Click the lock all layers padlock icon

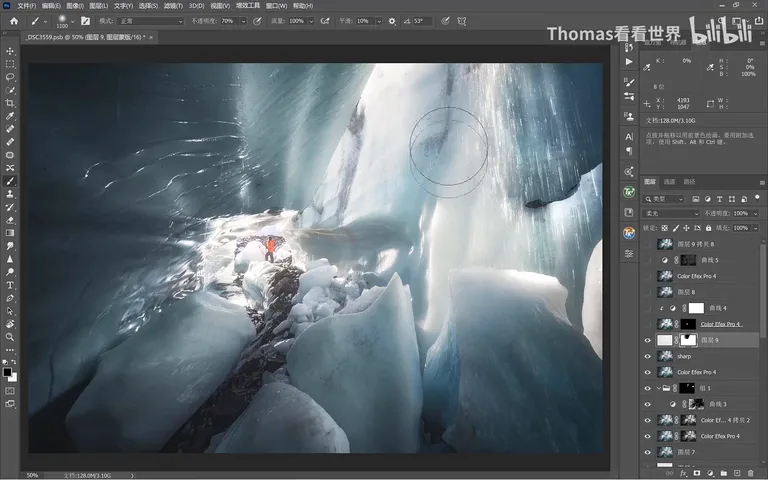coord(708,228)
